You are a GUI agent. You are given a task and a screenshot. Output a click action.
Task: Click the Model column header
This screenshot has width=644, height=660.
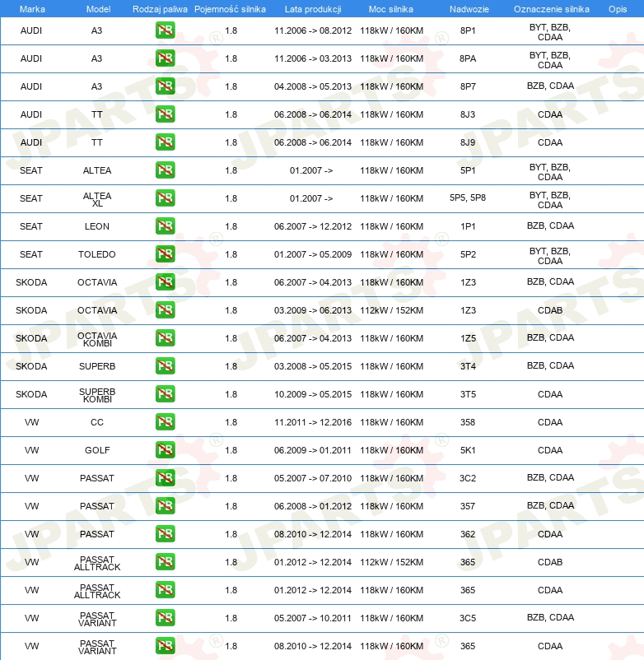click(x=98, y=9)
